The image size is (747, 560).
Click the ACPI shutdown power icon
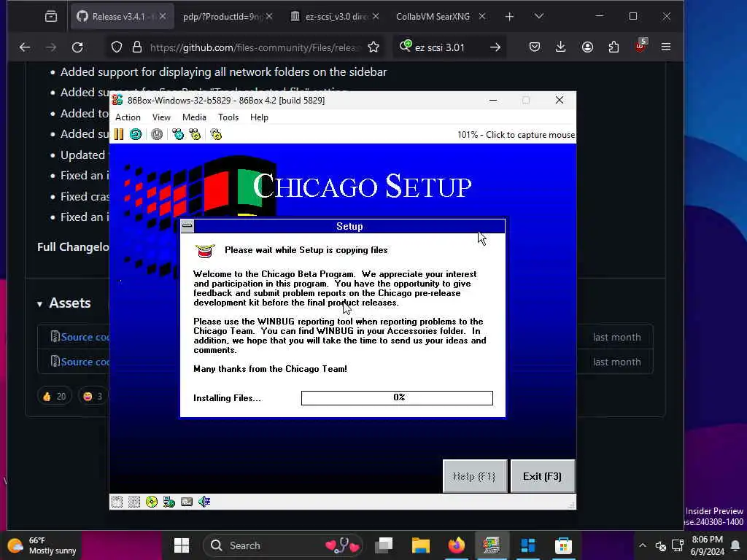pos(157,135)
